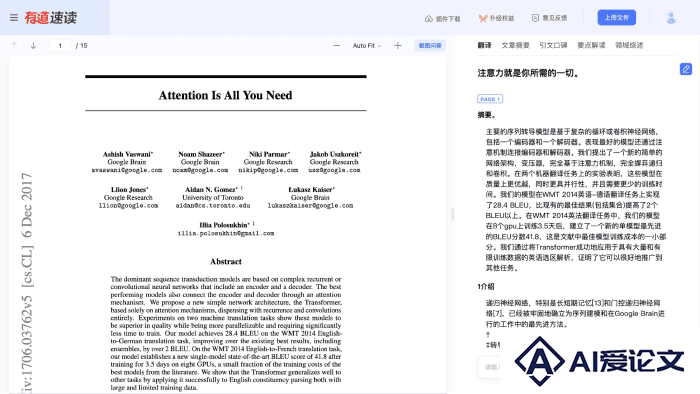
Task: Click the 上传文件 upload button
Action: point(617,18)
